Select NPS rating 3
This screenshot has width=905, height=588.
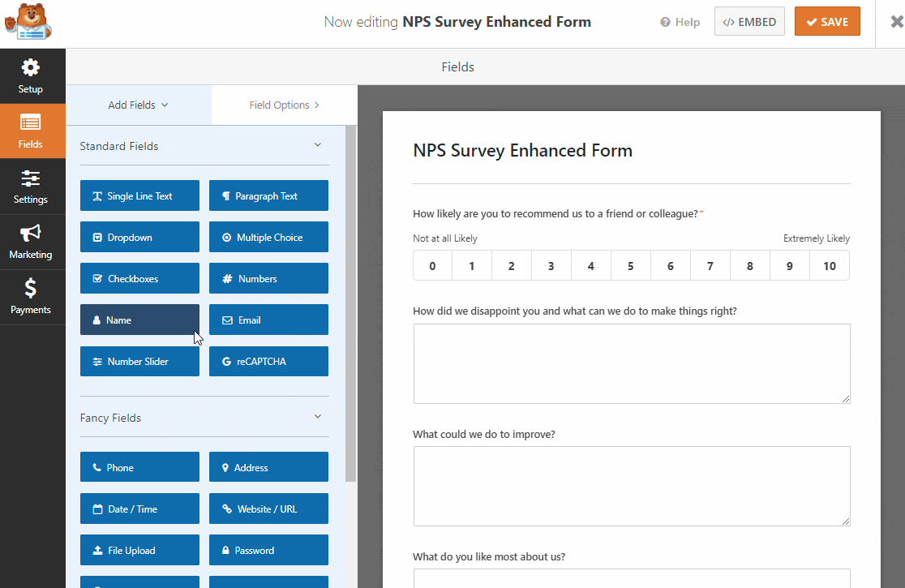pos(551,265)
